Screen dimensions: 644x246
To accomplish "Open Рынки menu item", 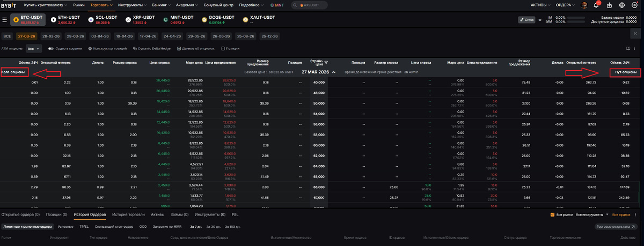I will coord(79,5).
